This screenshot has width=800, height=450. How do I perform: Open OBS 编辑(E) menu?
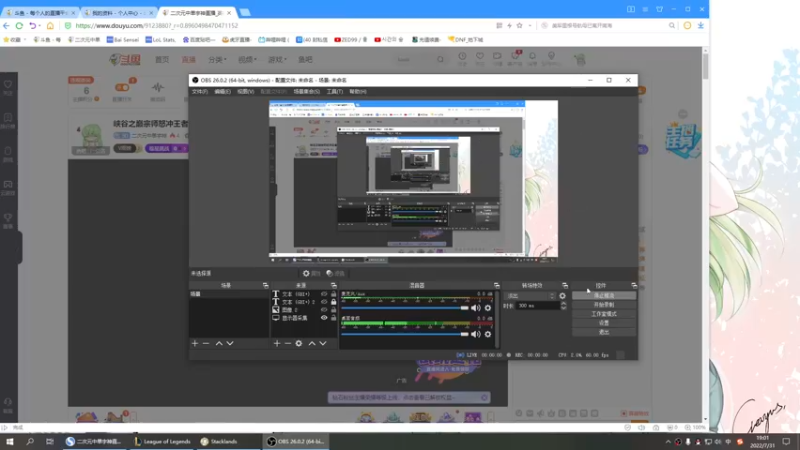222,92
